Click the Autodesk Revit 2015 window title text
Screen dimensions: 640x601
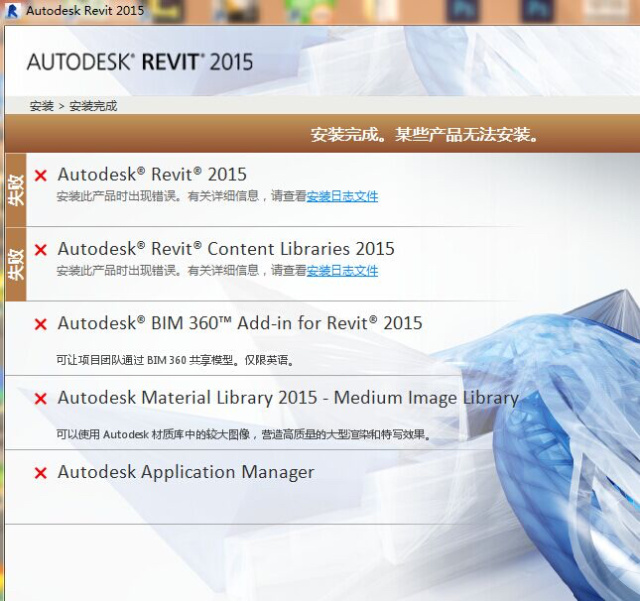pos(85,11)
